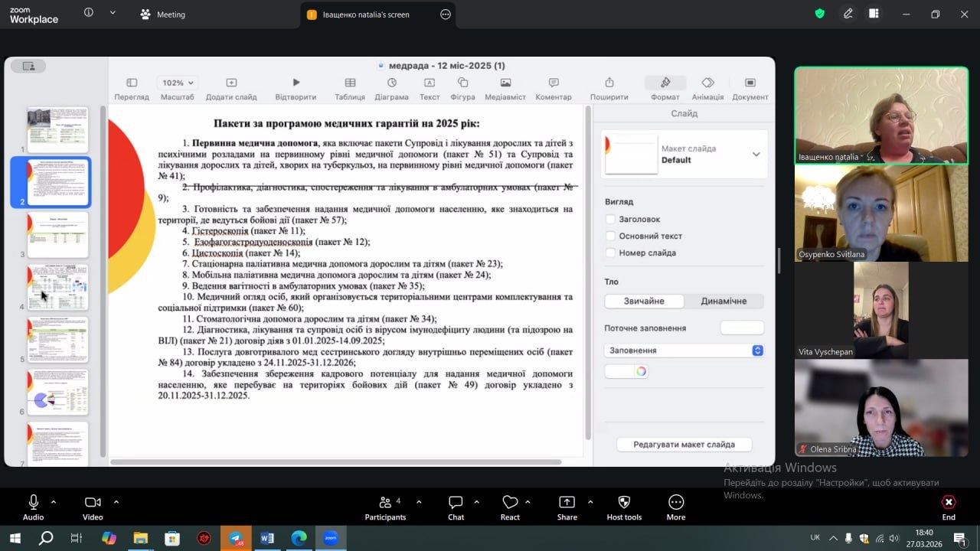This screenshot has height=551, width=980.
Task: Expand the Макет слайда Default layout chooser
Action: click(x=756, y=154)
